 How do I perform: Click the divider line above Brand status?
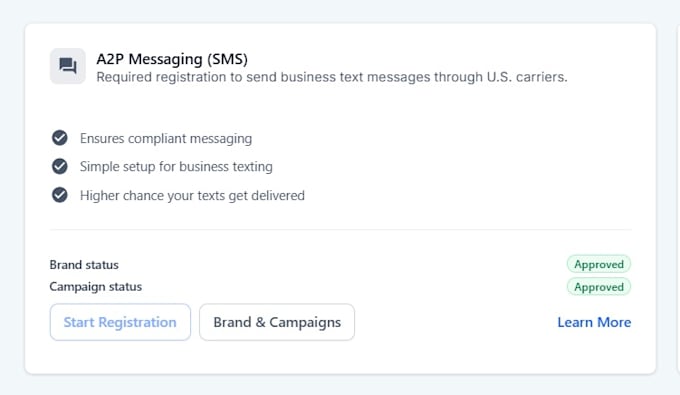point(340,229)
